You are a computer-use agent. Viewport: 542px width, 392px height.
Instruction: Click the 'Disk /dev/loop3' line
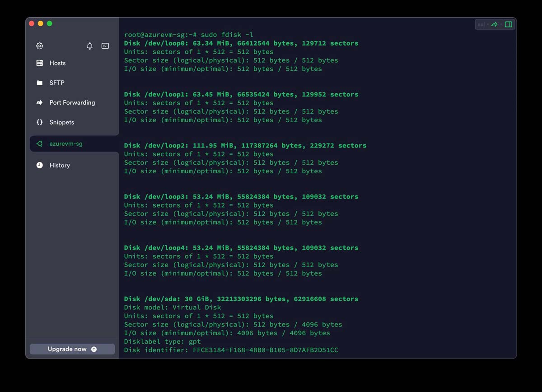(241, 197)
